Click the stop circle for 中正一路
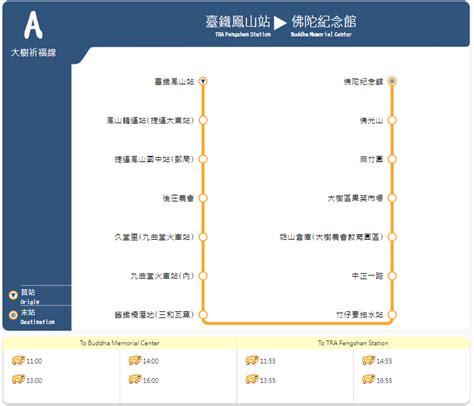The height and width of the screenshot is (406, 474). tap(392, 276)
